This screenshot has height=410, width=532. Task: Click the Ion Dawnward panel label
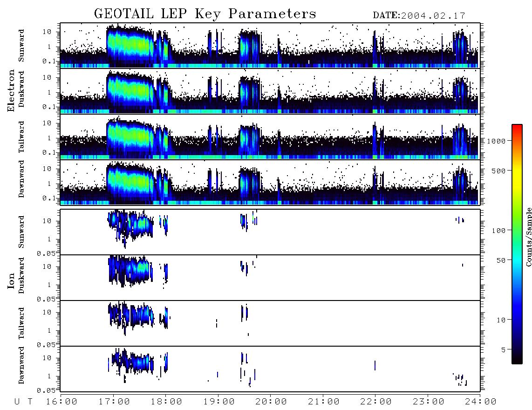coord(21,365)
